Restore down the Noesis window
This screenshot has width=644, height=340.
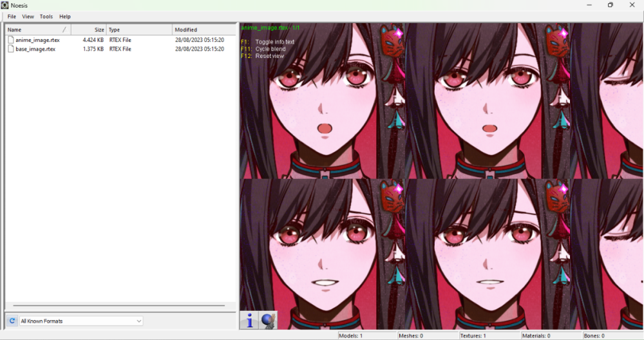pos(611,5)
